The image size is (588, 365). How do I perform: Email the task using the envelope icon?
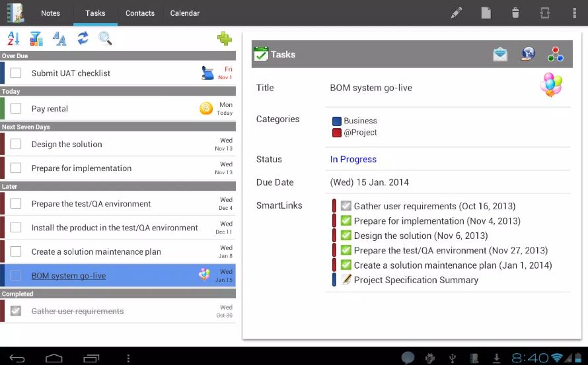[500, 54]
